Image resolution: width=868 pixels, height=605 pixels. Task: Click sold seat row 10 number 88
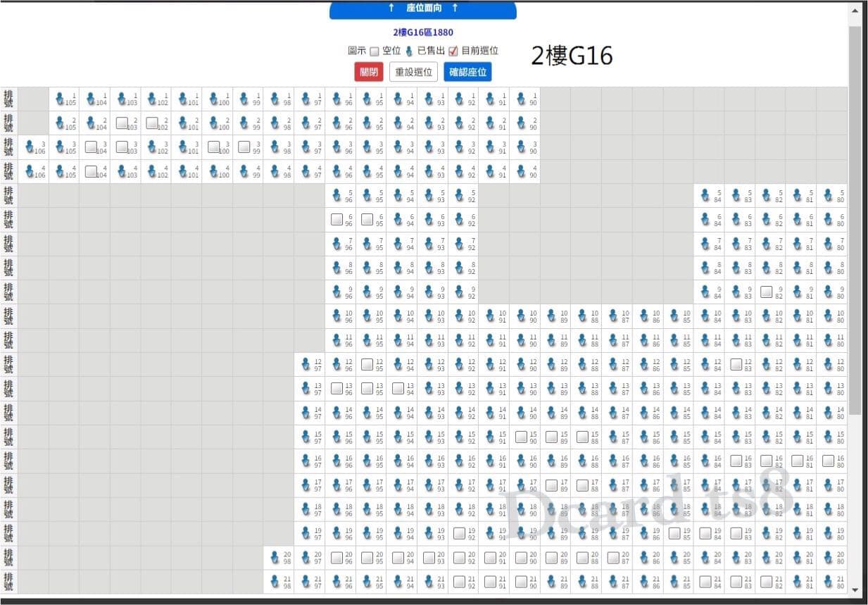pyautogui.click(x=582, y=316)
